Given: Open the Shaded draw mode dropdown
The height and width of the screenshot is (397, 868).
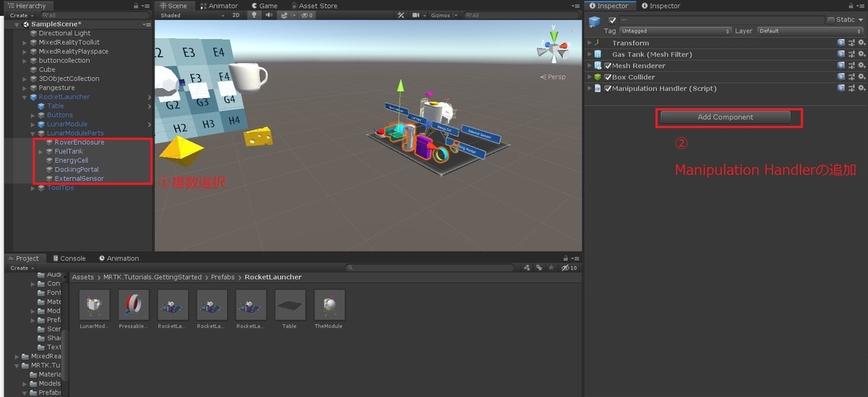Looking at the screenshot, I should (192, 14).
